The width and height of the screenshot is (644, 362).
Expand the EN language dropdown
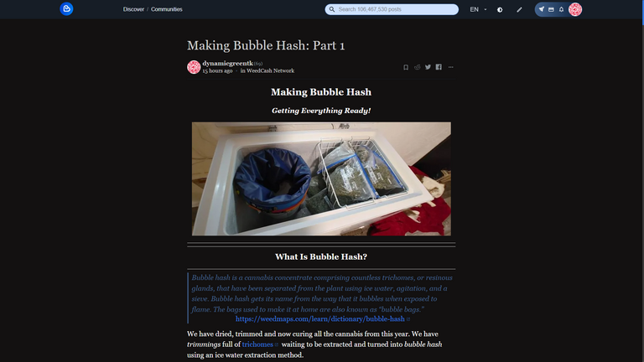click(478, 9)
